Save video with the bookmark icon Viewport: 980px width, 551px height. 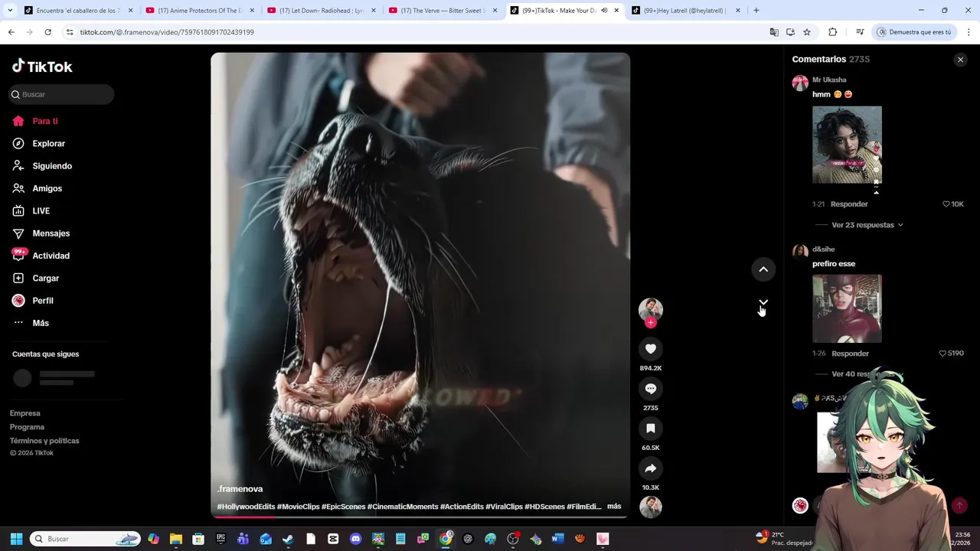[651, 429]
